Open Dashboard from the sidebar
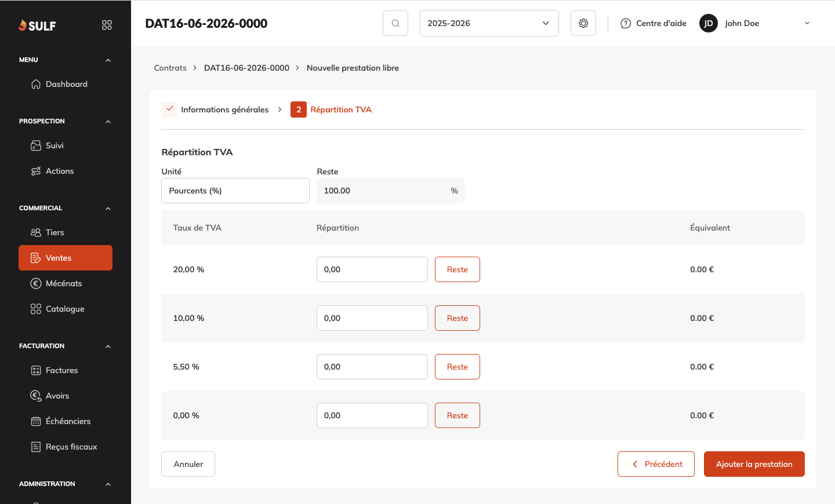This screenshot has width=835, height=504. pyautogui.click(x=66, y=84)
